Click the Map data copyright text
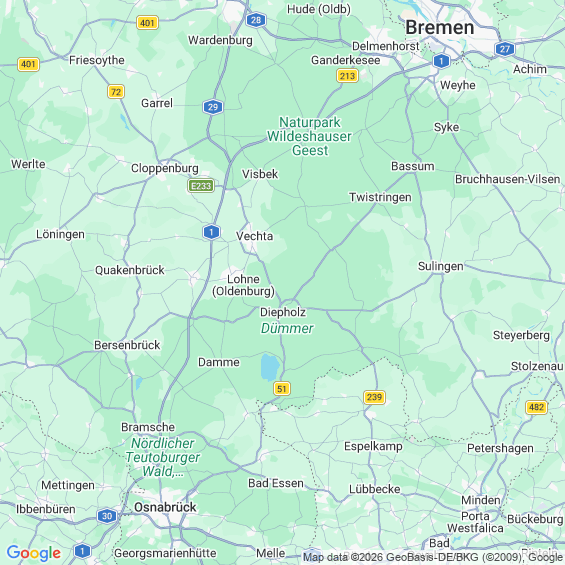Viewport: 565px width, 565px height. click(x=432, y=557)
